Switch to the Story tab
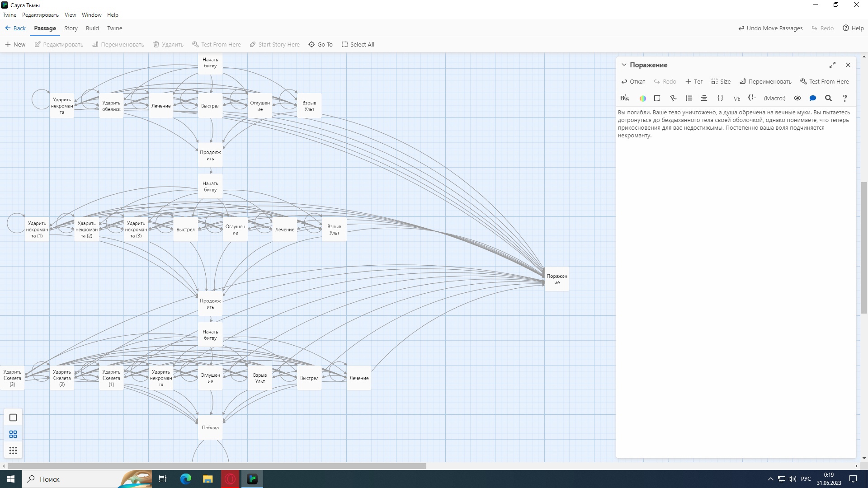Viewport: 868px width, 488px height. point(71,28)
